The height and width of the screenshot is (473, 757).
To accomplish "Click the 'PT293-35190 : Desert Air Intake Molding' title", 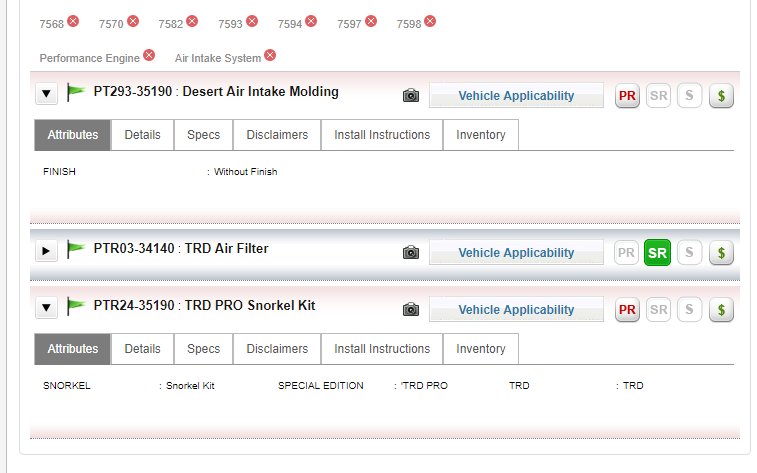I will [x=216, y=92].
